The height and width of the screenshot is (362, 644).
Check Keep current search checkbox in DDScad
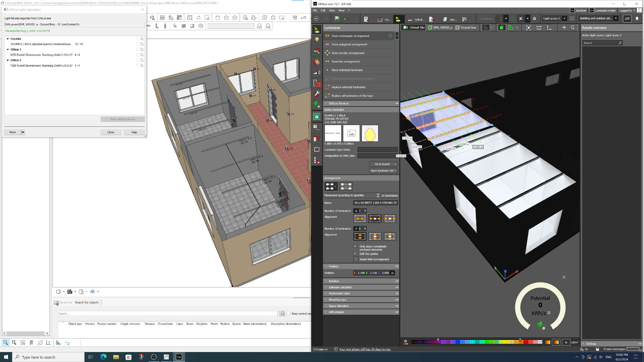[x=289, y=313]
